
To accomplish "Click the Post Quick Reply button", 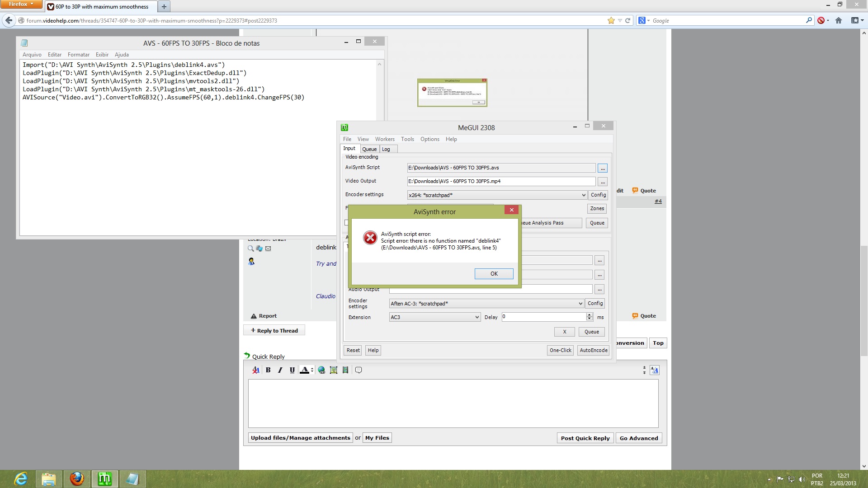I will 585,438.
